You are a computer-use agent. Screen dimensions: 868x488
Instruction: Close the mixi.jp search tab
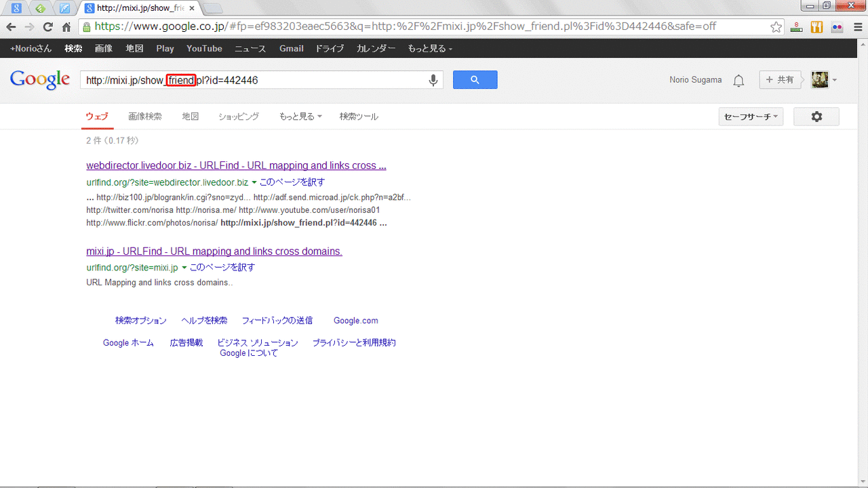[x=191, y=8]
